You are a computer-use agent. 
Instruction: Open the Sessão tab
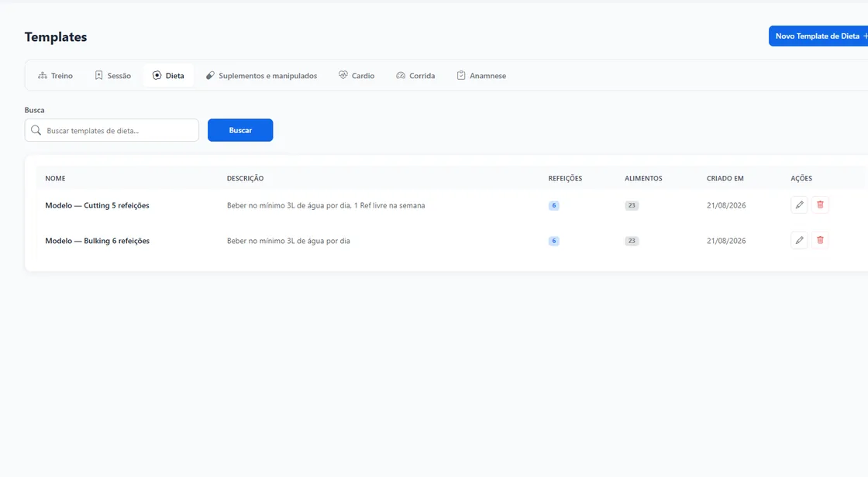(113, 76)
